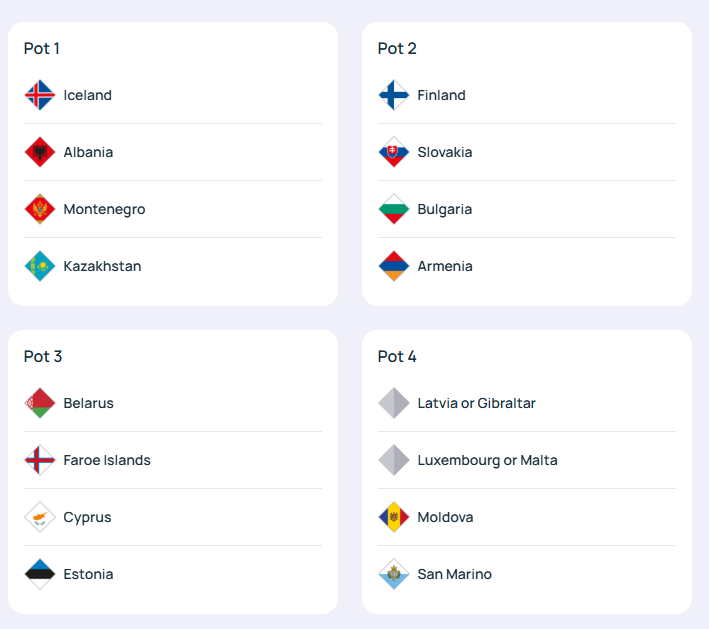Select the Faroe Islands flag icon

pyautogui.click(x=40, y=460)
